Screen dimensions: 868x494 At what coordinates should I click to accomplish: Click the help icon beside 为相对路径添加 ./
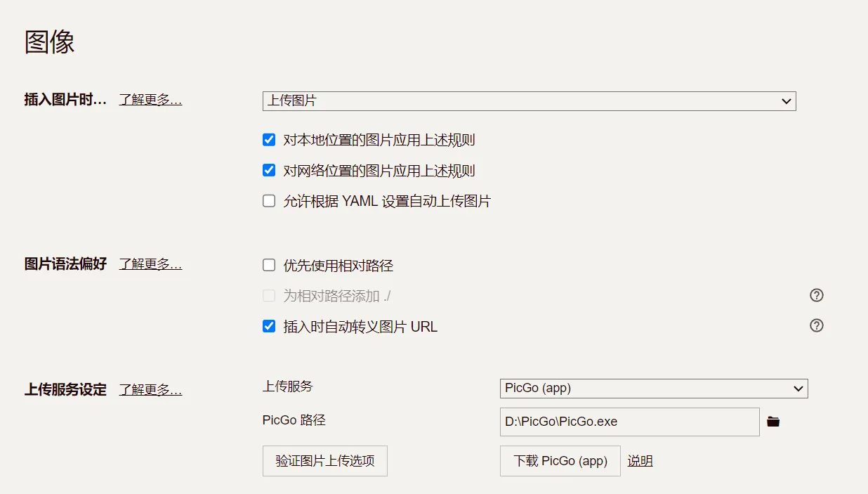[x=816, y=295]
